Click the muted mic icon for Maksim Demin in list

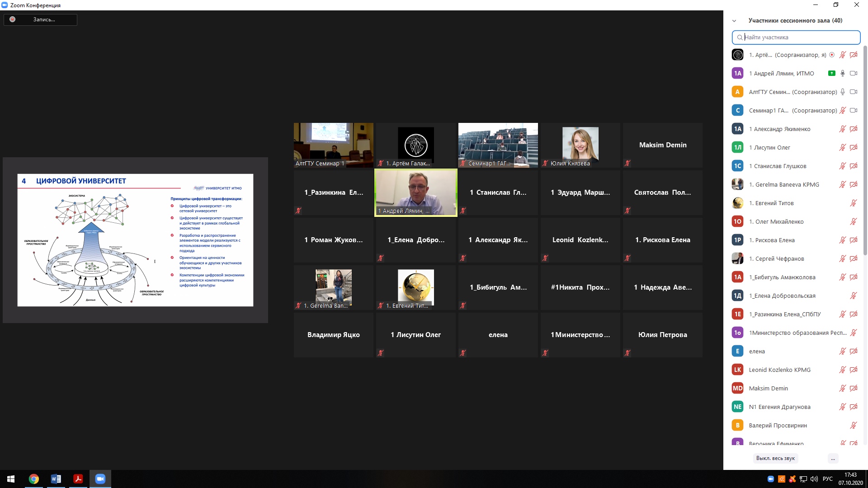(843, 388)
